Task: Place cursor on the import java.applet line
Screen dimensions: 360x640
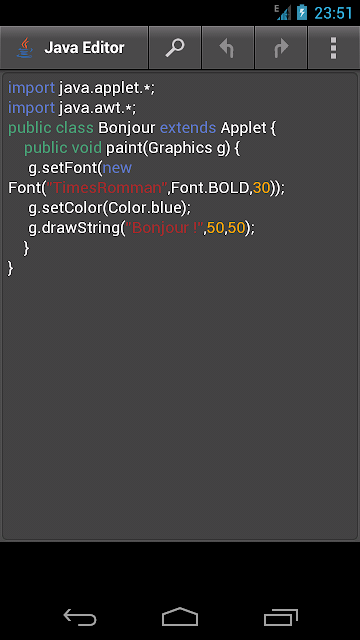Action: click(82, 88)
